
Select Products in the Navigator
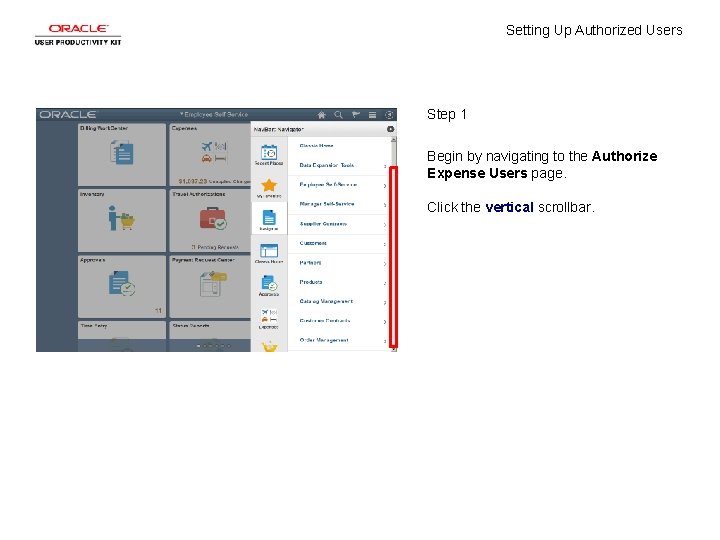310,282
